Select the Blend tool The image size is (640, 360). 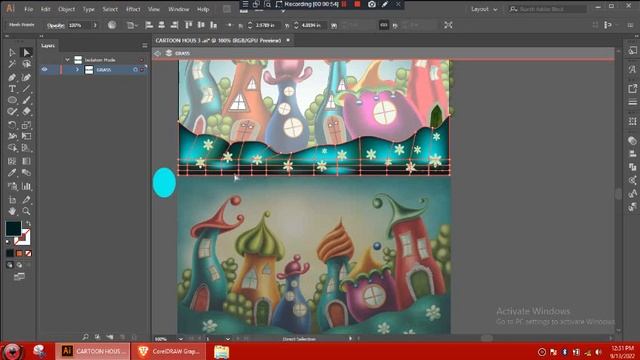[x=27, y=173]
